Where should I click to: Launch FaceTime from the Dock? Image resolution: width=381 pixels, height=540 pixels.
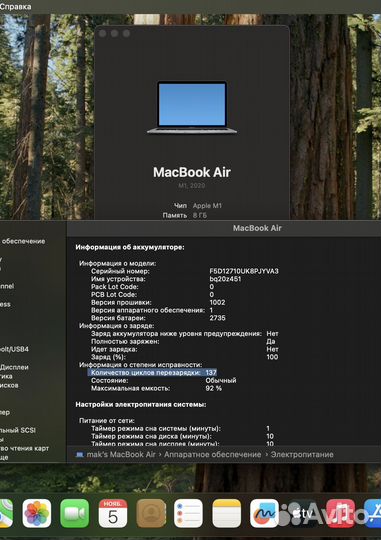74,513
